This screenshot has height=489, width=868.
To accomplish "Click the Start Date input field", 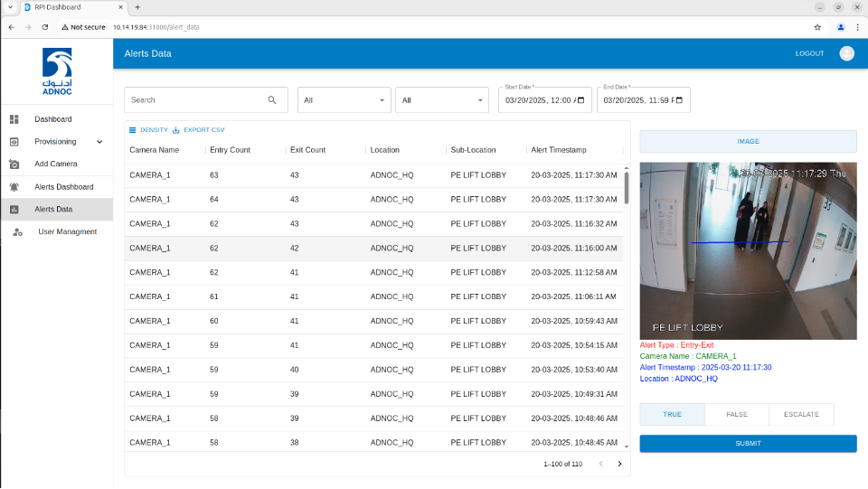I will [544, 100].
